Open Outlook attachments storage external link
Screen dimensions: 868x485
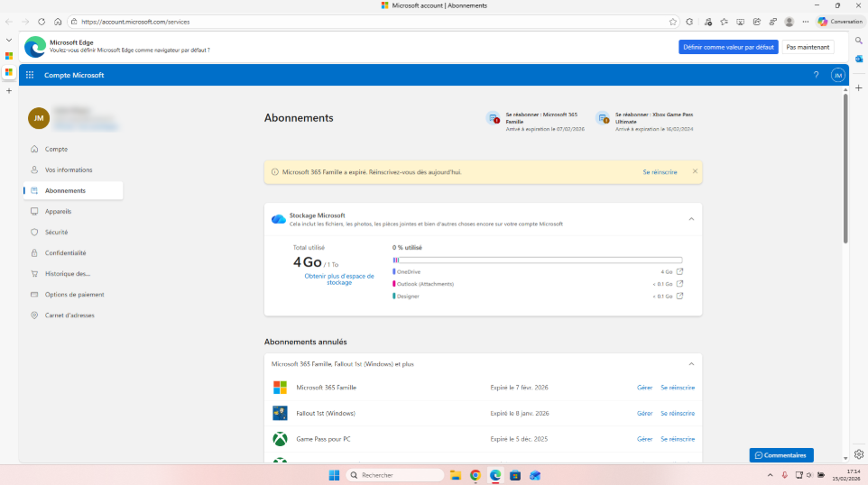coord(679,284)
